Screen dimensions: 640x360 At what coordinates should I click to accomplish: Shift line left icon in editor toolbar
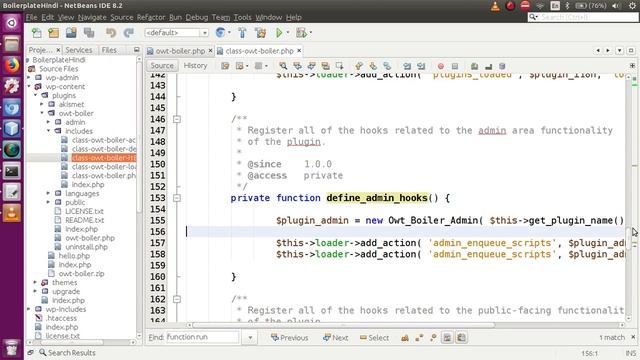click(407, 66)
